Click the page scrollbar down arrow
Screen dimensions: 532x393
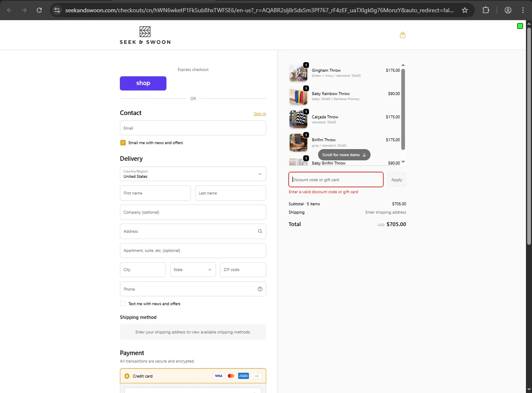pyautogui.click(x=529, y=389)
